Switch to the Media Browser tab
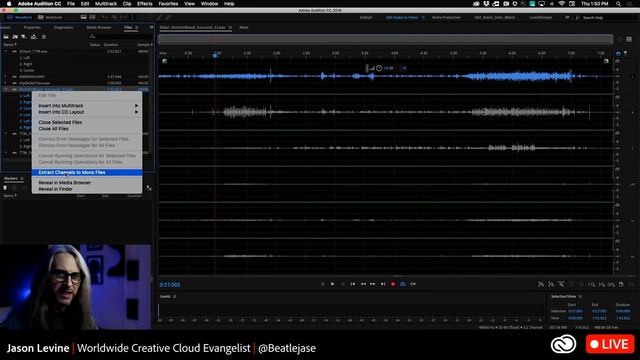The width and height of the screenshot is (640, 360). [x=98, y=27]
